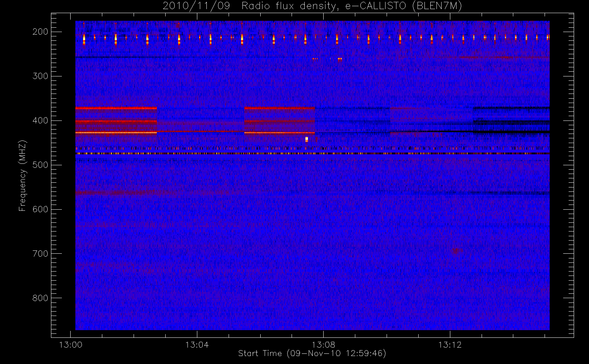This screenshot has height=364, width=589.
Task: Click the 13:12 time tick label
Action: point(450,344)
